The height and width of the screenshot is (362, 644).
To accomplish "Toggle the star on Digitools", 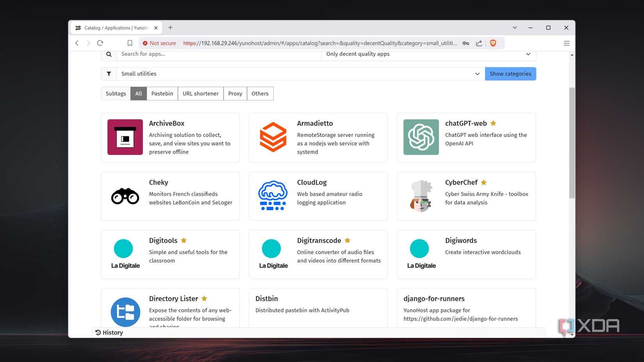I will tap(183, 240).
